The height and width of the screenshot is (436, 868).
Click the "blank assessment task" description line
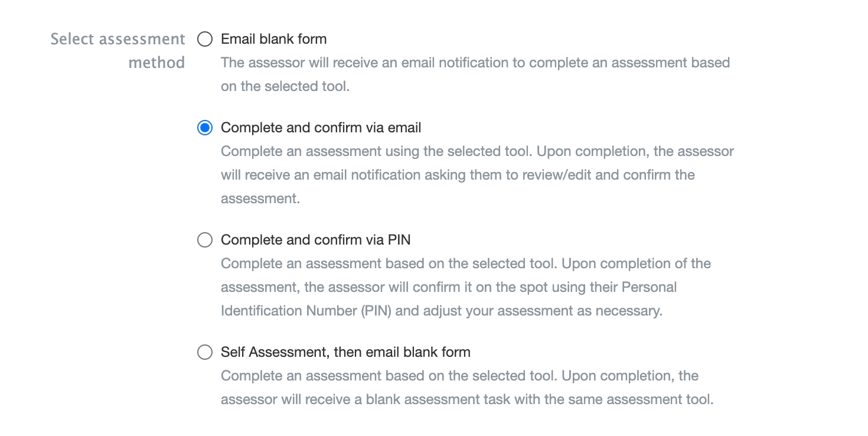tap(466, 400)
